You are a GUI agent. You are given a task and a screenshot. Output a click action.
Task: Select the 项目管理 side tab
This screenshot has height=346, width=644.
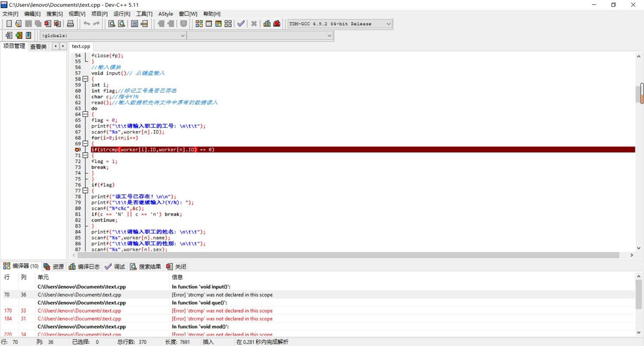tap(14, 46)
